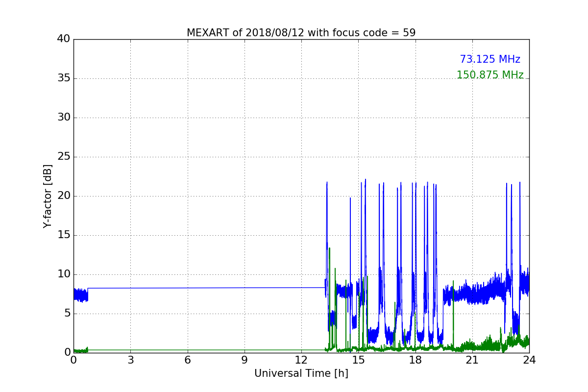Click the x-axis tick label 21

click(x=472, y=360)
